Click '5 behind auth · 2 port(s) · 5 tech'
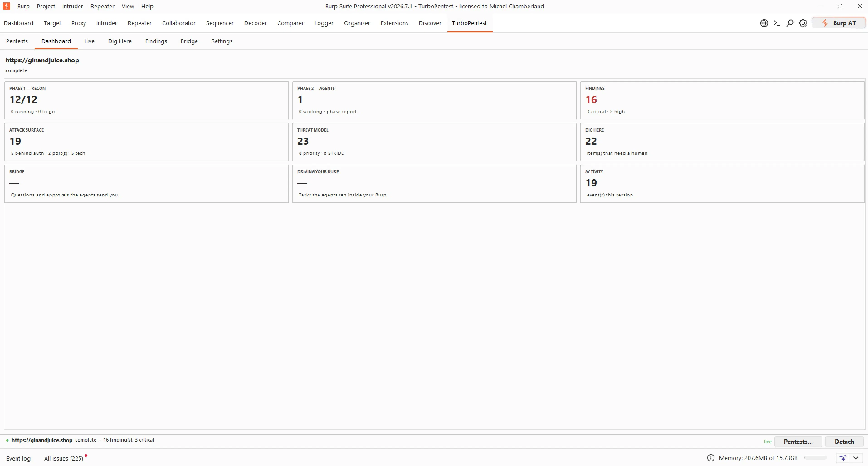868x466 pixels. 48,153
